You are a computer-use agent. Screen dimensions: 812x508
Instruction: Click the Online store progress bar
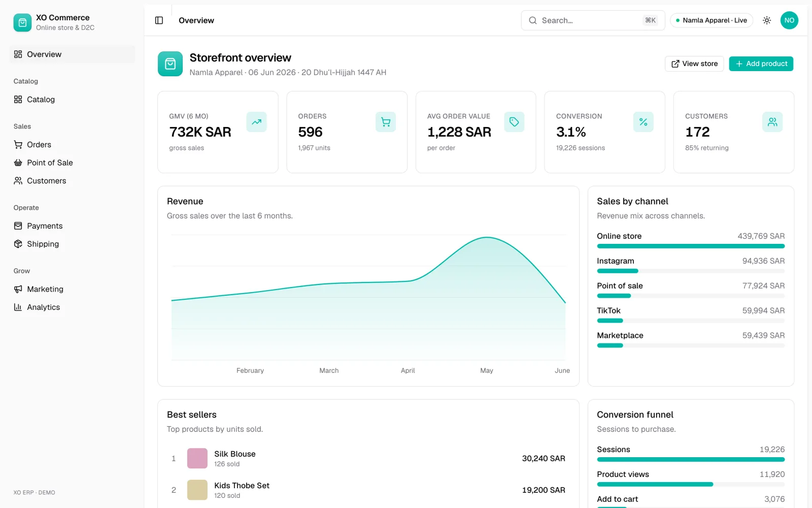click(x=691, y=246)
